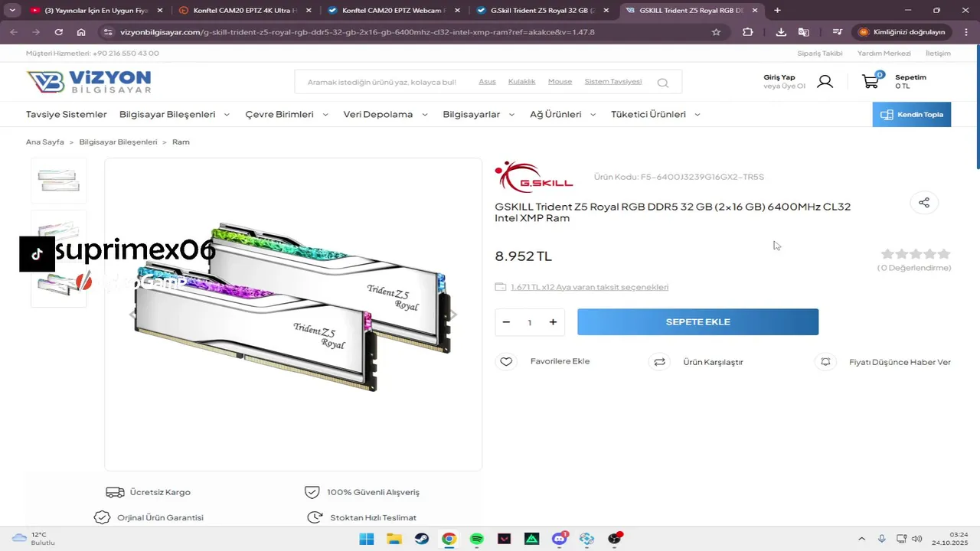
Task: Open File Explorer from taskbar
Action: click(394, 539)
